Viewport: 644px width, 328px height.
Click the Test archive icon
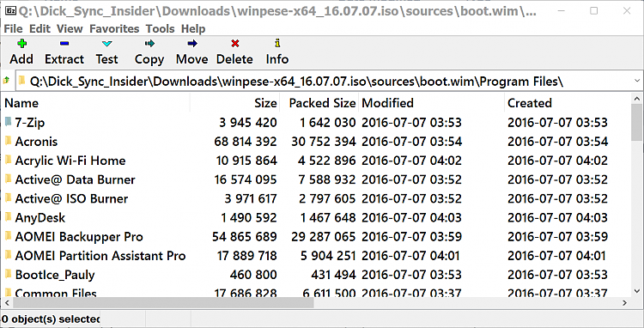click(x=106, y=44)
